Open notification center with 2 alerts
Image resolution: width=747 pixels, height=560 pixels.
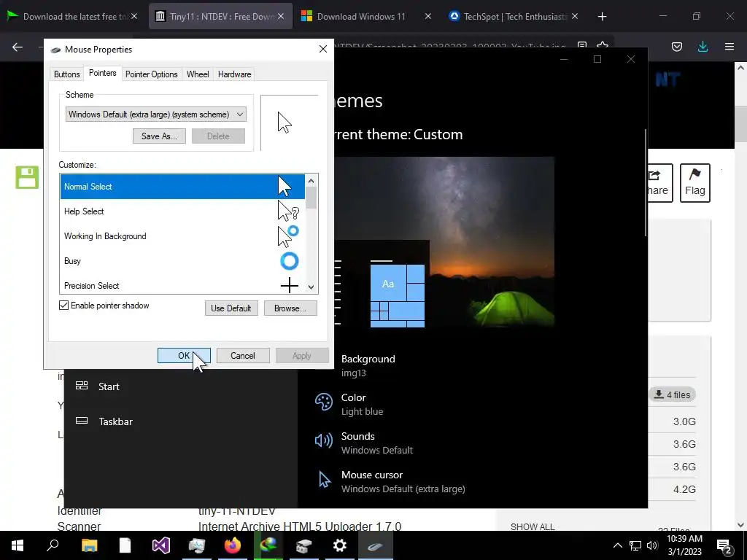pos(724,546)
